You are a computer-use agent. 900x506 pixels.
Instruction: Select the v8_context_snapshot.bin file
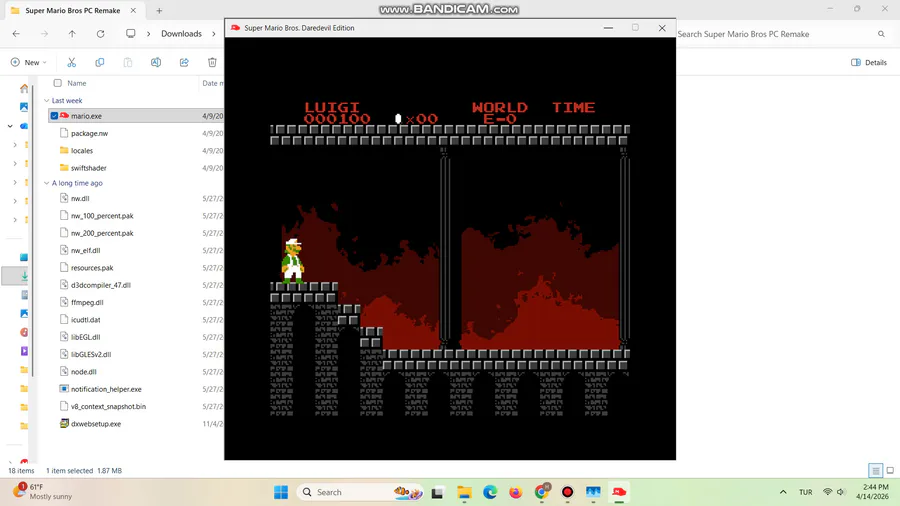(108, 406)
